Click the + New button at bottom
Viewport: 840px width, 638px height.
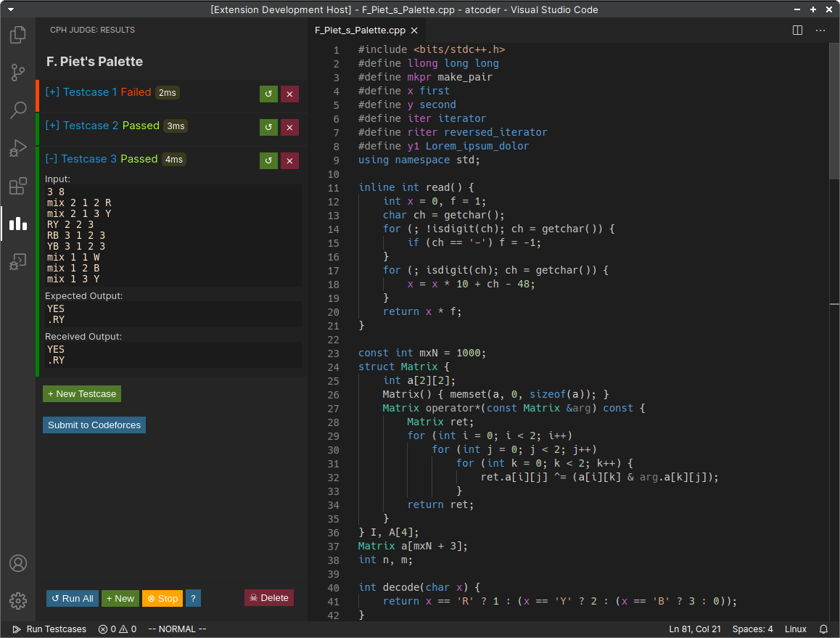(x=120, y=598)
